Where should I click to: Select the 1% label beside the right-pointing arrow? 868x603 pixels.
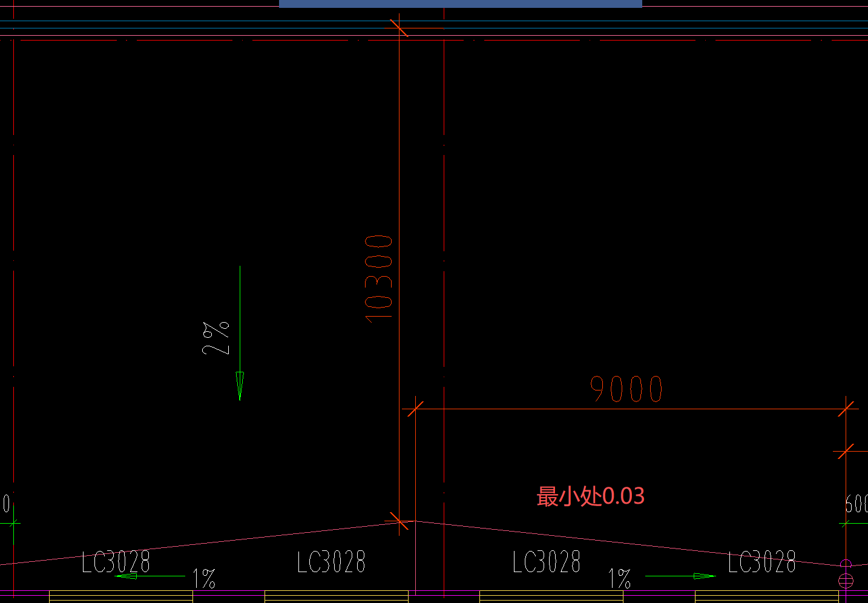click(620, 579)
